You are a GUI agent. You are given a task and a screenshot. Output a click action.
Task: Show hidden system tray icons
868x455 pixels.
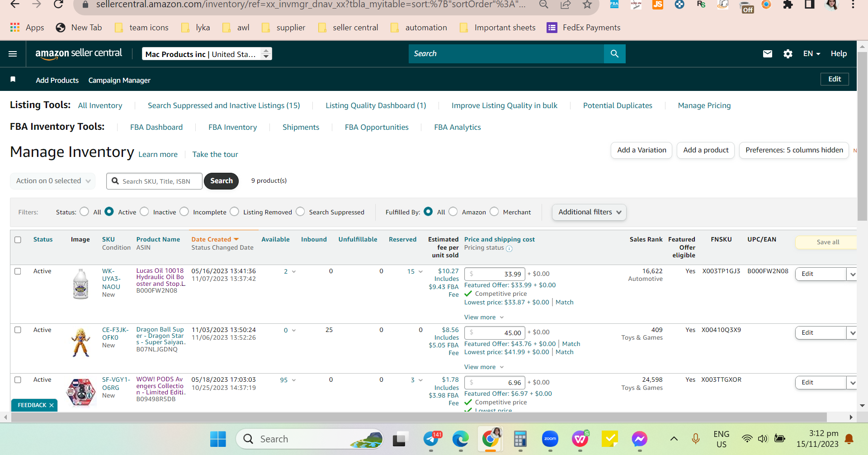point(674,438)
